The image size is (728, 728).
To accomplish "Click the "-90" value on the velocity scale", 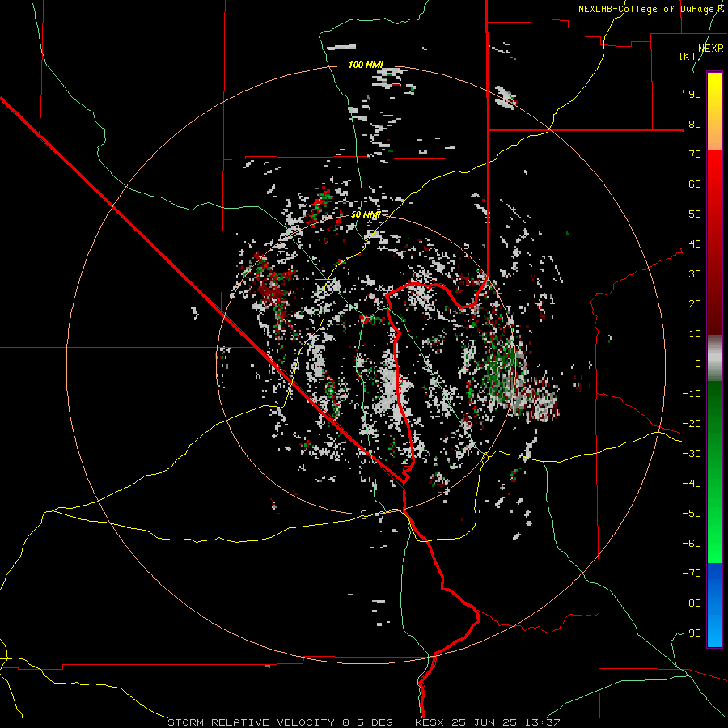I will (692, 633).
